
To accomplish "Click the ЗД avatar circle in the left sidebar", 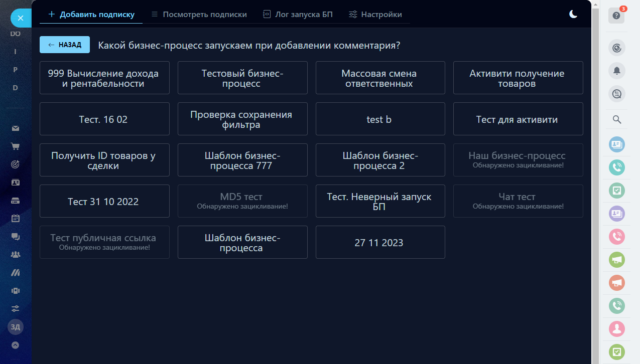I will coord(16,327).
